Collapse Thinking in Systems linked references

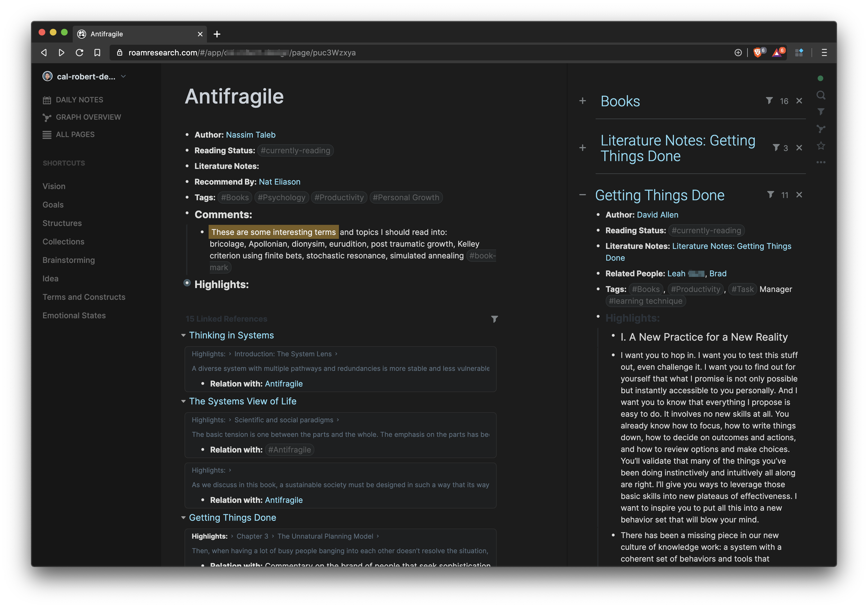(183, 335)
